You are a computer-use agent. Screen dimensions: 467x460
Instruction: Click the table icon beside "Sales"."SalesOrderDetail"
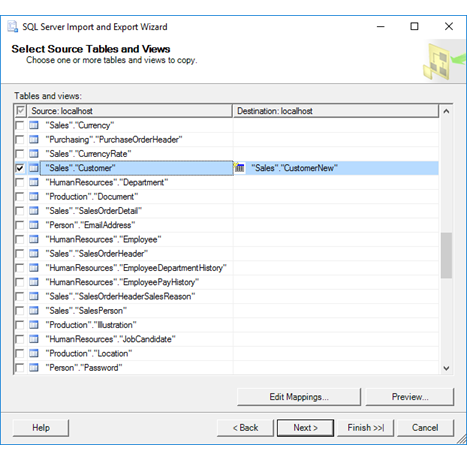[x=34, y=211]
